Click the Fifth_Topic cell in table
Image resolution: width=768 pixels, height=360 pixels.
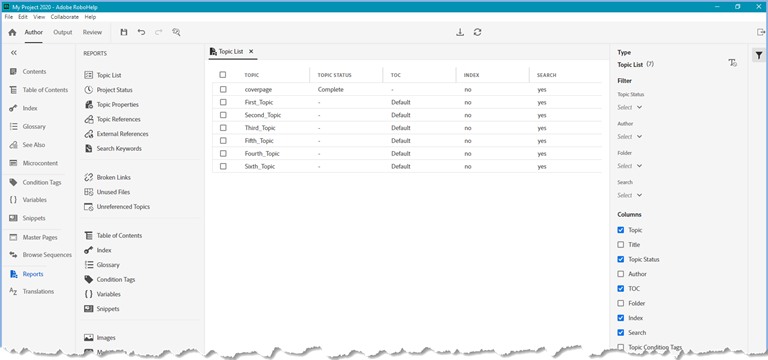pyautogui.click(x=259, y=141)
